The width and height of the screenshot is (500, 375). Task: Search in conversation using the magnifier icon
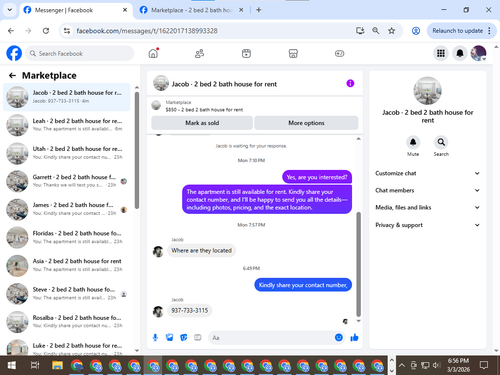point(441,142)
